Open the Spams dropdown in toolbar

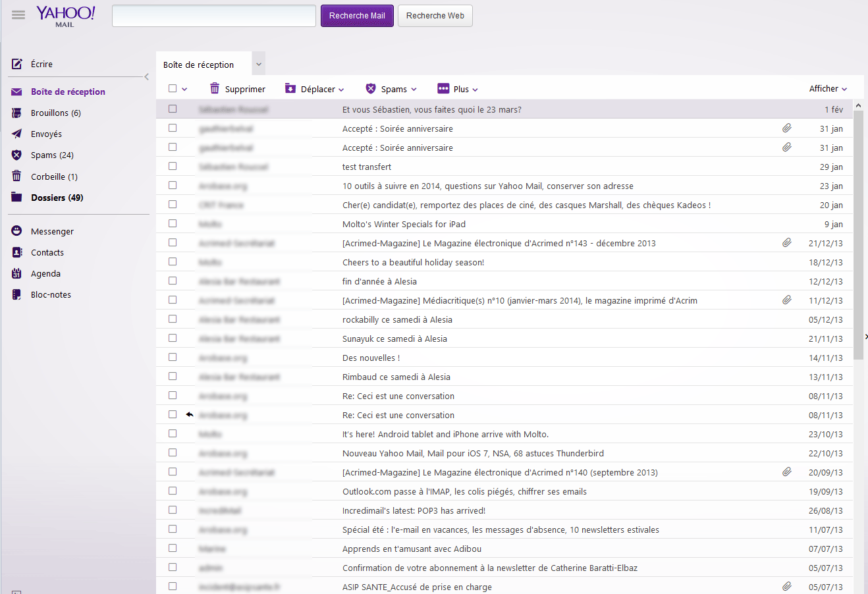[414, 90]
